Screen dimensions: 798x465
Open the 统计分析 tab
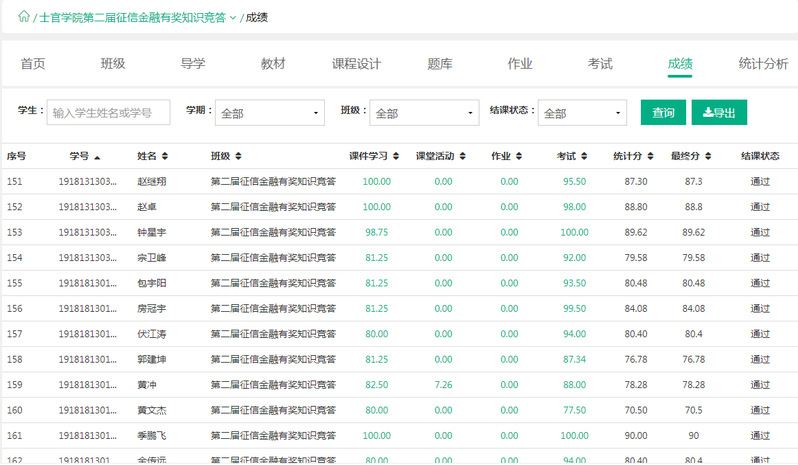(x=763, y=64)
